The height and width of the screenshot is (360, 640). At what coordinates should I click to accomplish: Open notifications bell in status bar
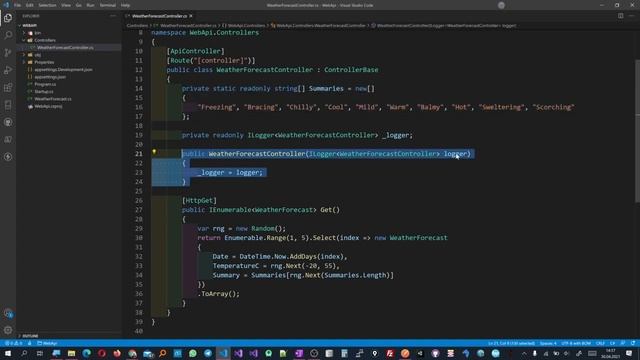click(x=633, y=343)
